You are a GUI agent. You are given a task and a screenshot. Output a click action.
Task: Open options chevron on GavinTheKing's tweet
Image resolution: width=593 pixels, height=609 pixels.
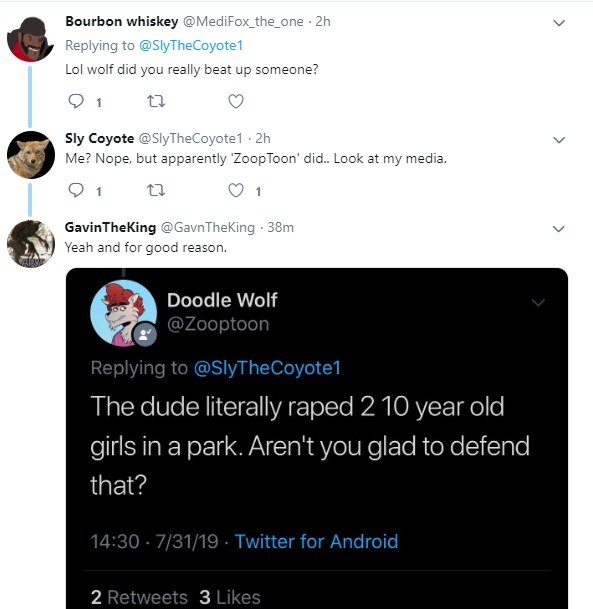tap(558, 229)
